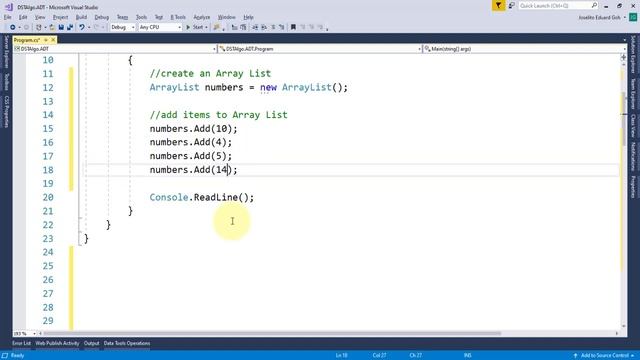The image size is (640, 360).
Task: Open the Toolbox side tab
Action: pyautogui.click(x=6, y=82)
